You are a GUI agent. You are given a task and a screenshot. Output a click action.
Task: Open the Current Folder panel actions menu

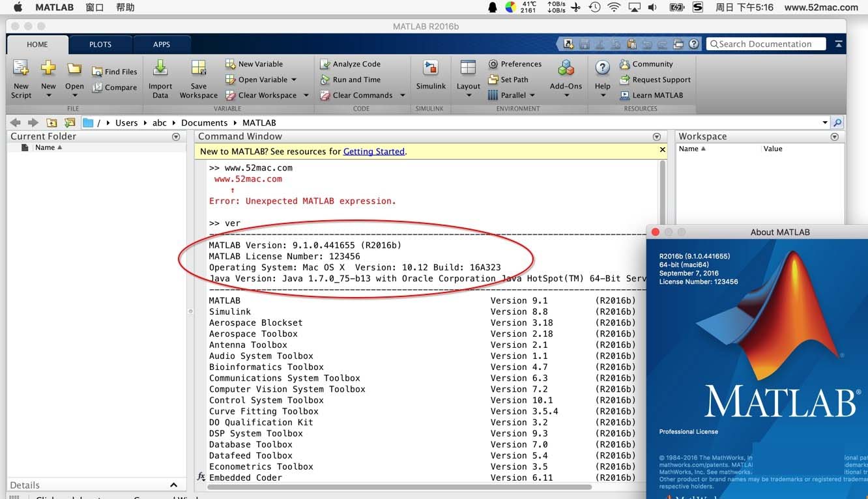(x=176, y=137)
